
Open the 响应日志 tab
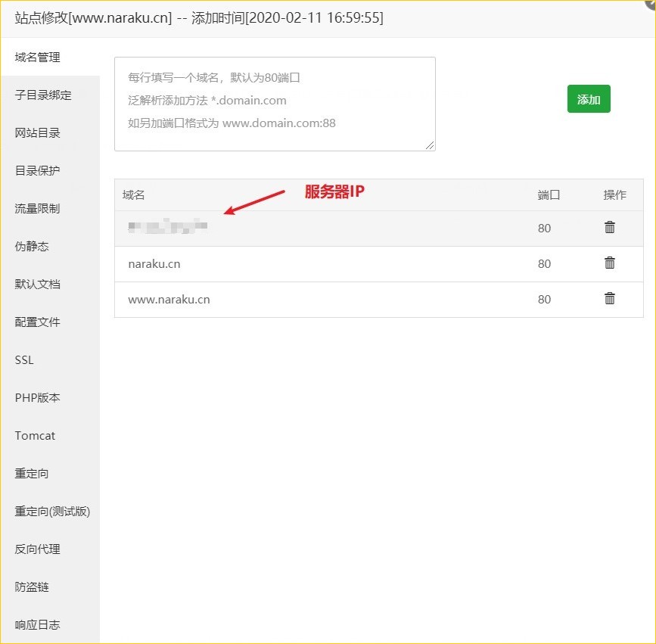[x=50, y=625]
